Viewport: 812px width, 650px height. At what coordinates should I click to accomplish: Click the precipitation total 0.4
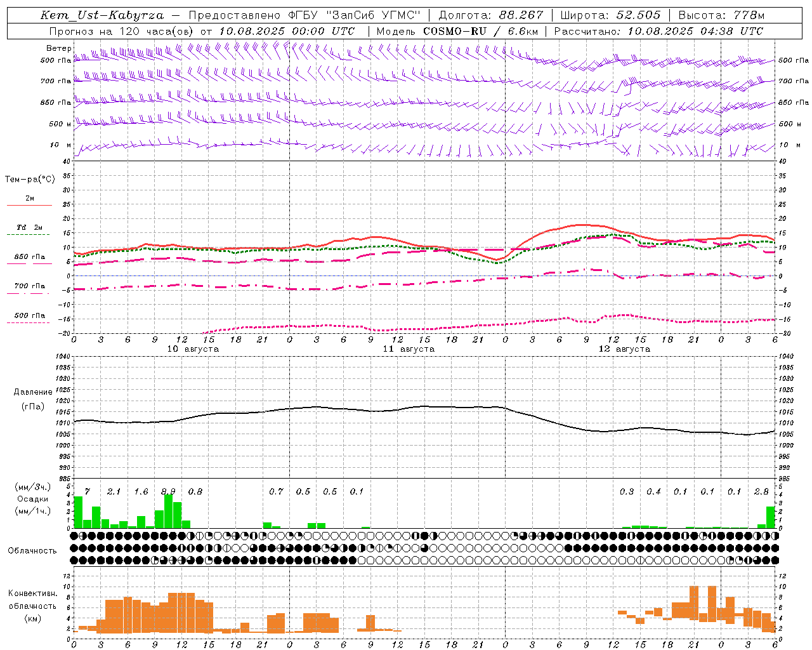coord(653,492)
